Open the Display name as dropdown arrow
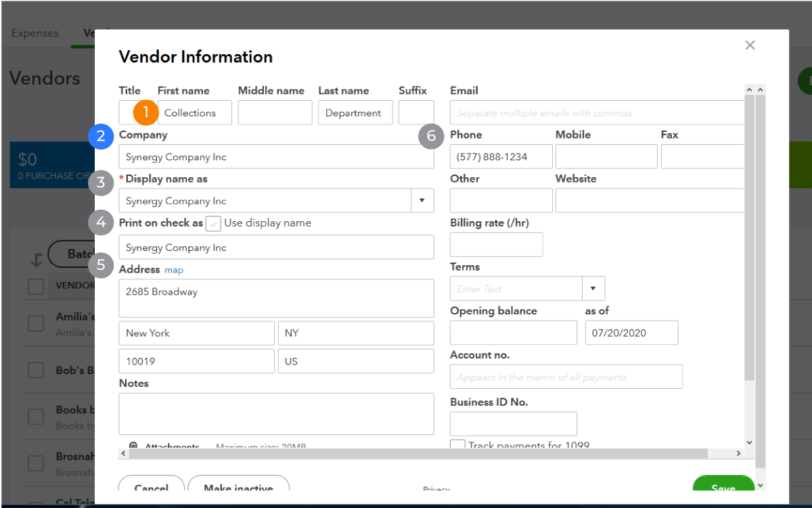Viewport: 812px width, 508px height. point(422,201)
